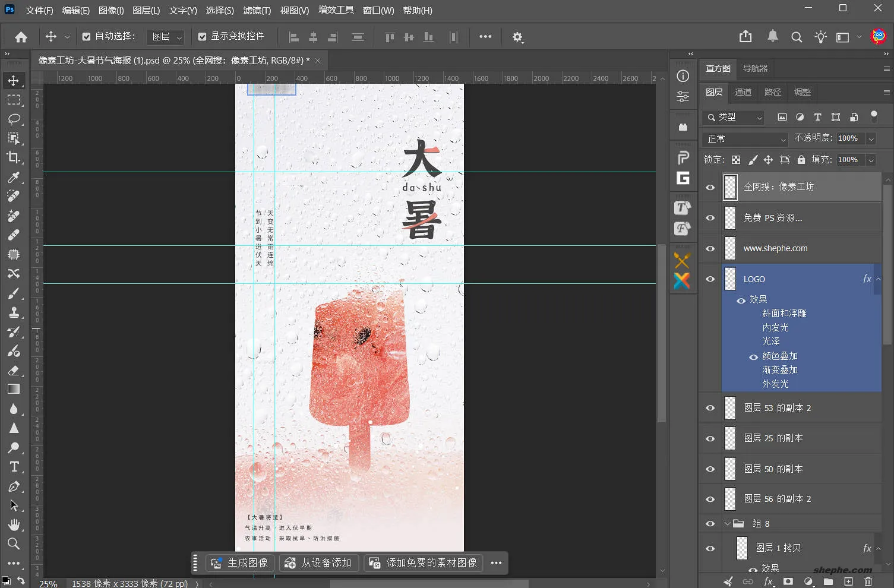The image size is (894, 588).
Task: Create a new group folder icon
Action: 828,581
